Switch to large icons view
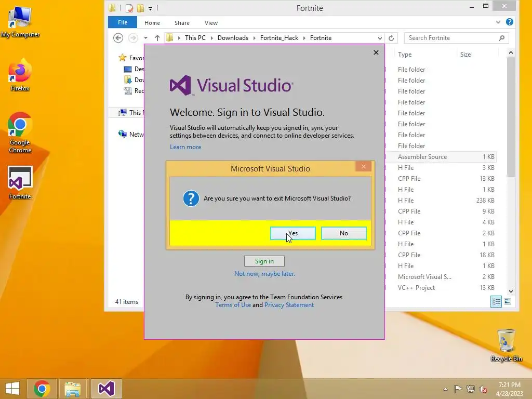 click(508, 301)
